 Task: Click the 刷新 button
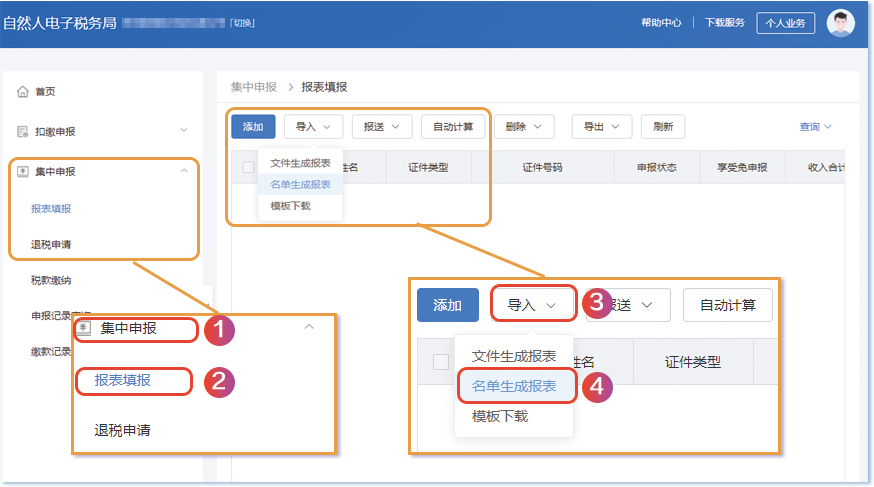(662, 127)
